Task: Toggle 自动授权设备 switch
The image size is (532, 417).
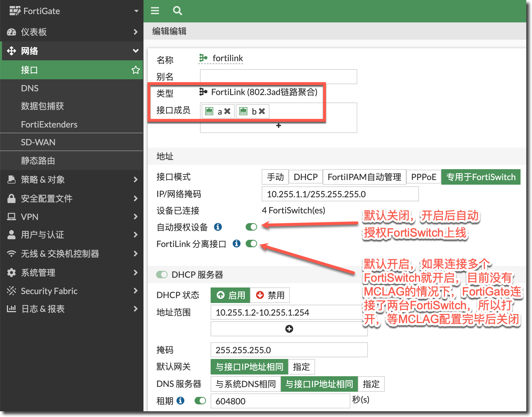Action: pos(251,227)
